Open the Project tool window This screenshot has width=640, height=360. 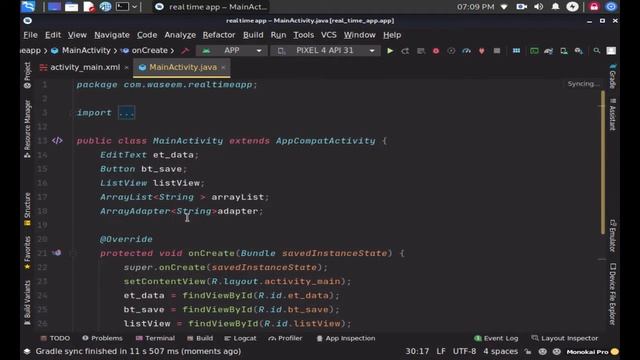click(x=27, y=76)
